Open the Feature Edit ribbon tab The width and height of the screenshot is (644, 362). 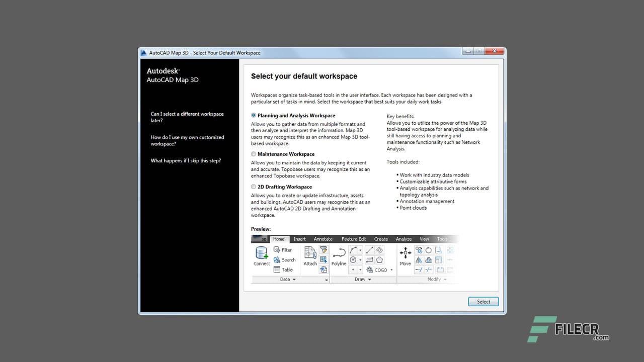(x=354, y=239)
